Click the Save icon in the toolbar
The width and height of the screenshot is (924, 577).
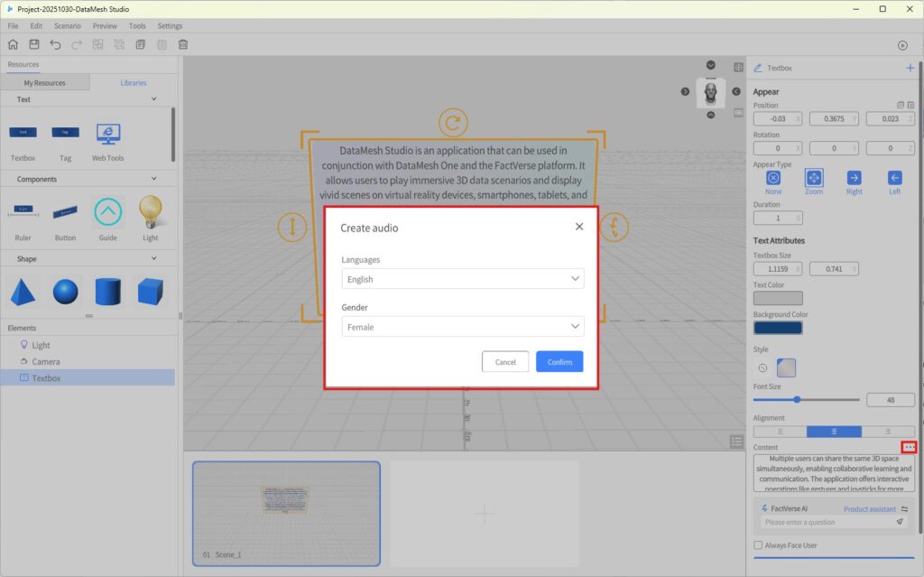click(x=34, y=44)
